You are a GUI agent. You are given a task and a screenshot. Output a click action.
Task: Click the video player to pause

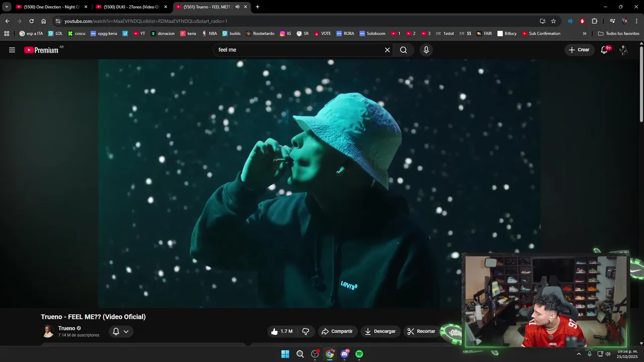coord(319,184)
